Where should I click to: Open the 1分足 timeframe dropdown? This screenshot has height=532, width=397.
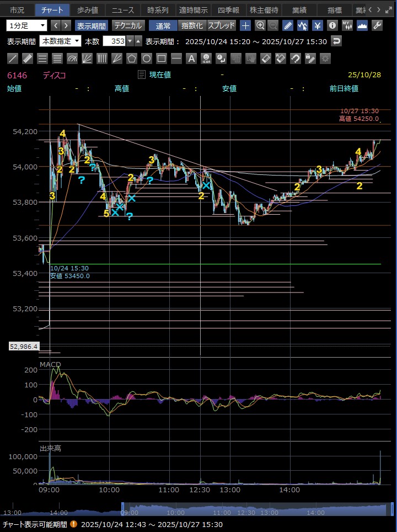coord(27,25)
